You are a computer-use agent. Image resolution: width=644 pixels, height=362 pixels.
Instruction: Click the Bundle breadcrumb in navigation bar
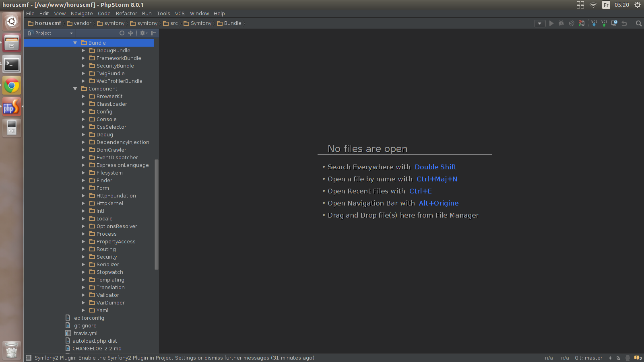pos(229,23)
